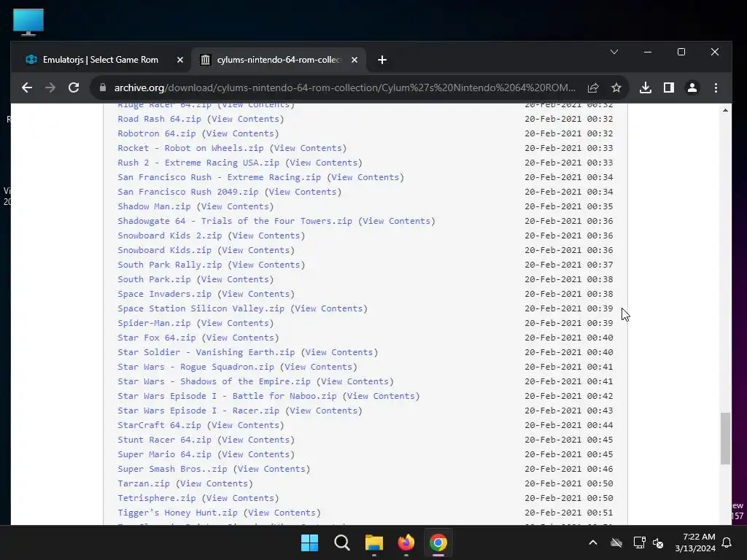Viewport: 747px width, 560px height.
Task: Bookmark this page with the star icon
Action: 616,87
